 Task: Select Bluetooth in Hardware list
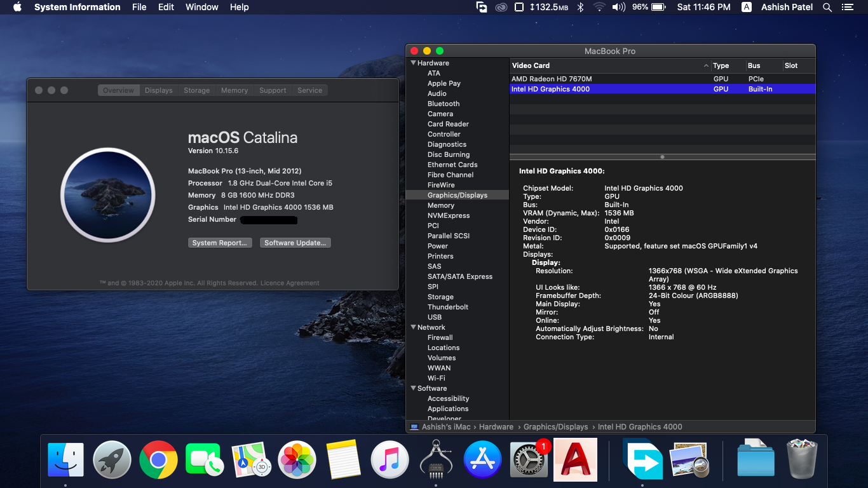point(444,104)
